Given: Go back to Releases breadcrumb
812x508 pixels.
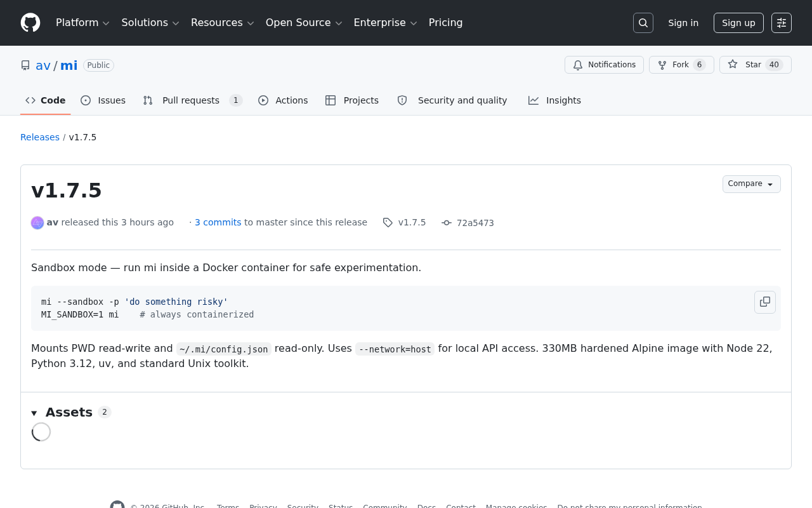Looking at the screenshot, I should pyautogui.click(x=40, y=137).
